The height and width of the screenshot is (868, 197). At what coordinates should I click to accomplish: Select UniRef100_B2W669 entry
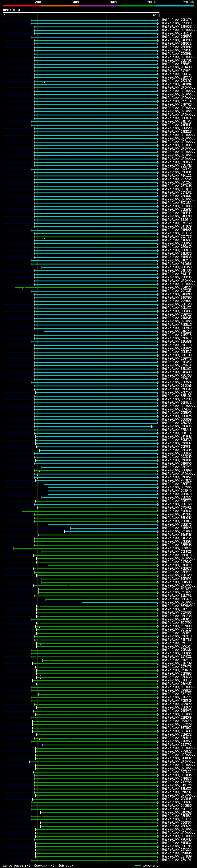[x=176, y=342]
